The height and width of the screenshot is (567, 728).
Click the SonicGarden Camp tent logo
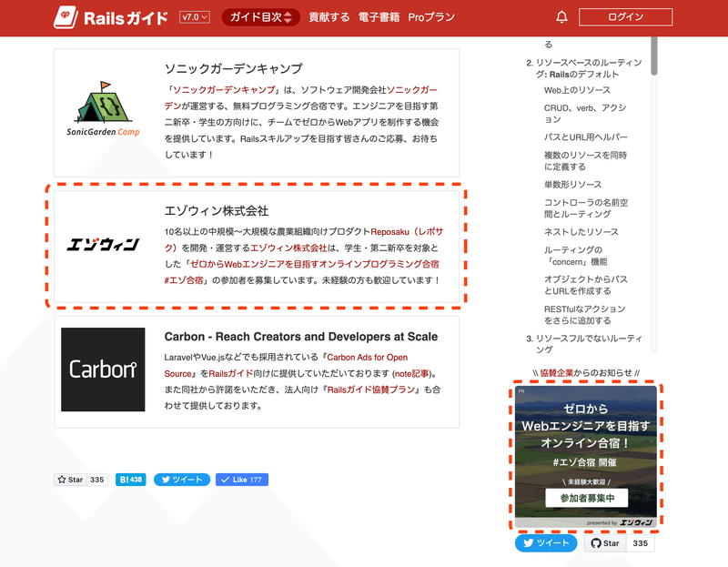click(103, 109)
